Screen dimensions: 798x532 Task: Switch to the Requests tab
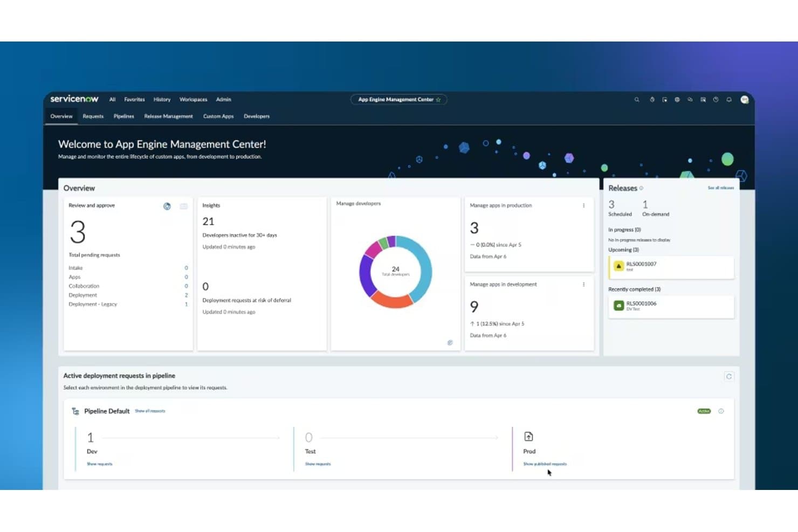(93, 116)
